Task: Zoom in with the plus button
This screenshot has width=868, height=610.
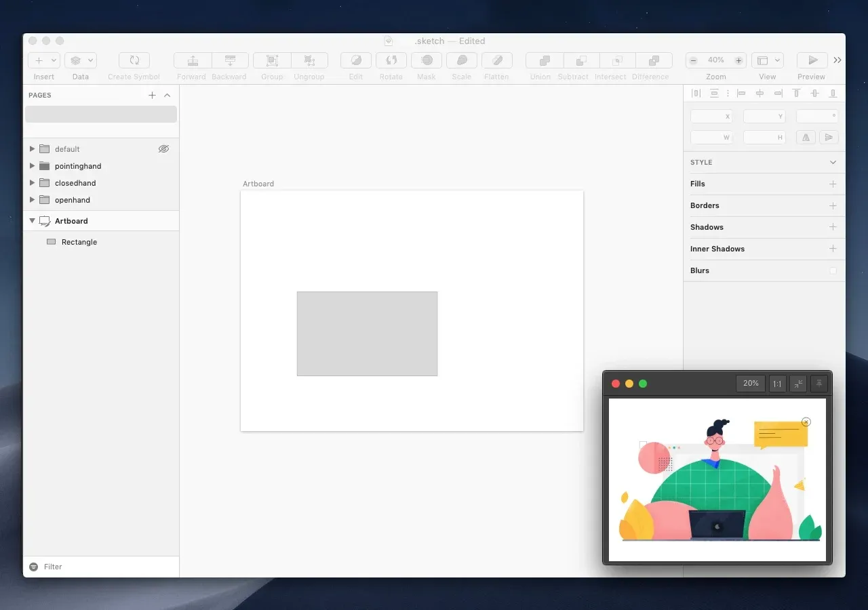Action: [738, 60]
